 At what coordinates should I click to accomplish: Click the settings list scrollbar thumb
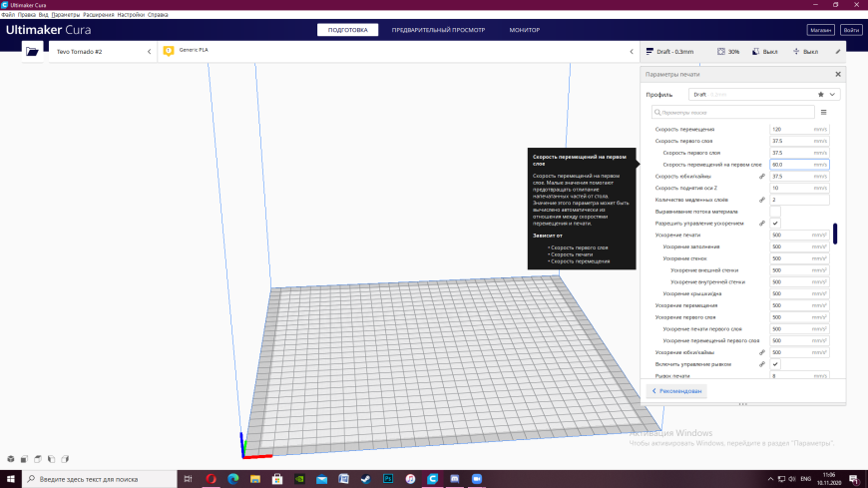point(835,234)
